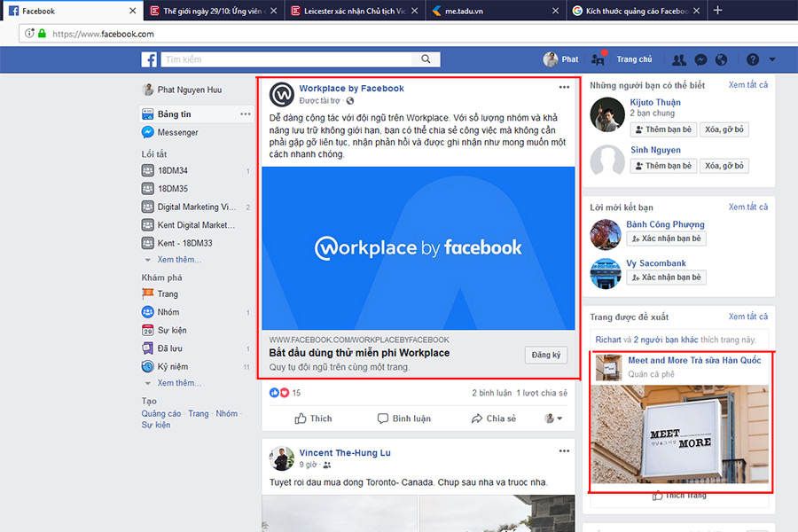Open Sự kiện calendar item
The height and width of the screenshot is (532, 798).
click(164, 331)
